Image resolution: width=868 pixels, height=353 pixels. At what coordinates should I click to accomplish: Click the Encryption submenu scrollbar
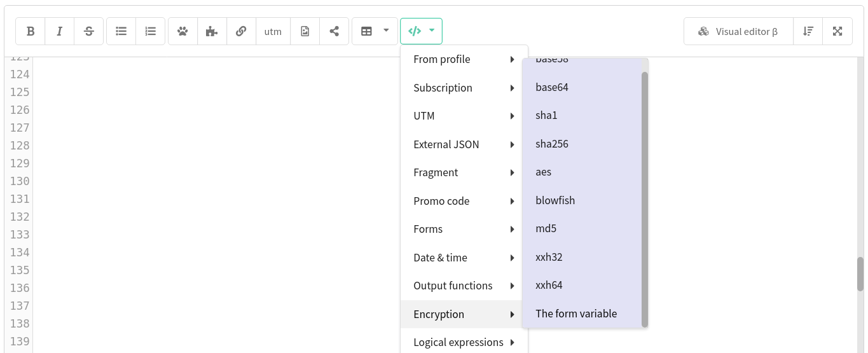pyautogui.click(x=645, y=199)
